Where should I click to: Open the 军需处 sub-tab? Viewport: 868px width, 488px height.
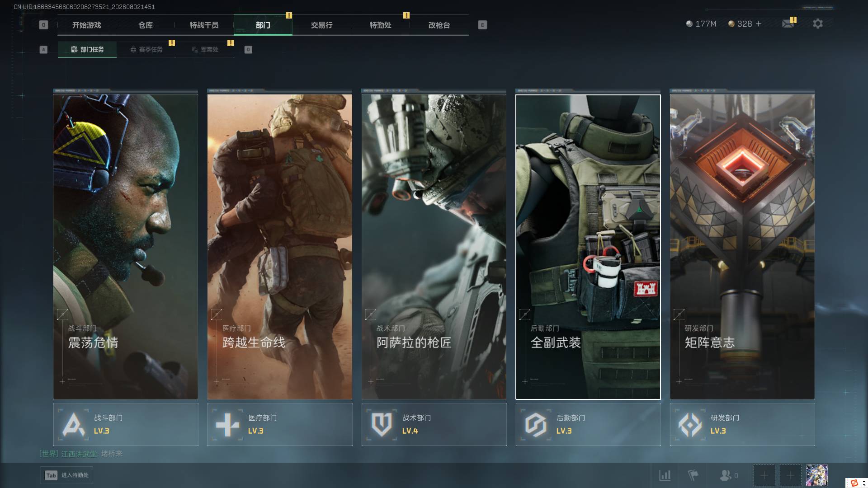pyautogui.click(x=205, y=49)
